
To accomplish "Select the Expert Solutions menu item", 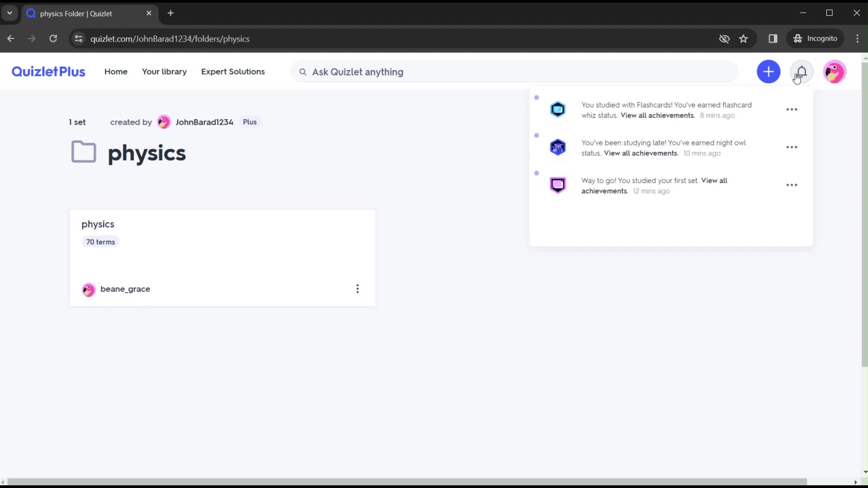I will [233, 71].
